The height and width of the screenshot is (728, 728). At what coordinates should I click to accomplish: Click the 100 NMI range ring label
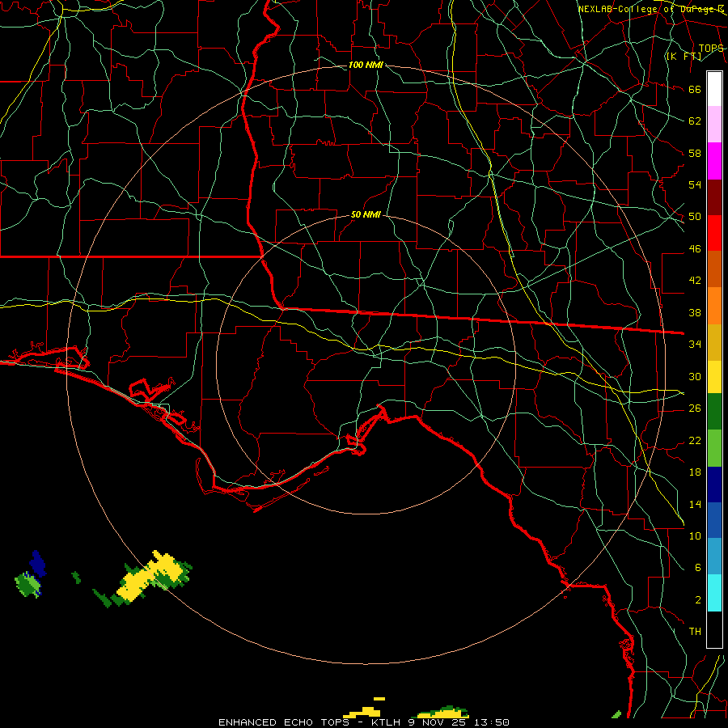pos(366,65)
